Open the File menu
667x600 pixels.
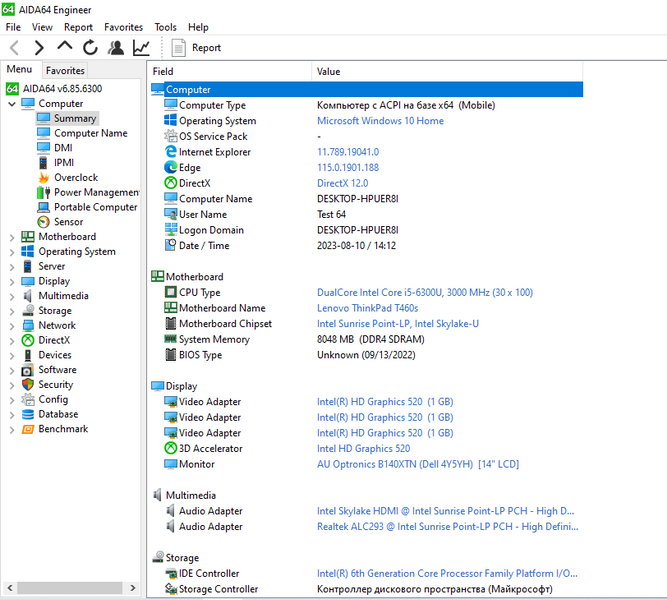coord(13,27)
